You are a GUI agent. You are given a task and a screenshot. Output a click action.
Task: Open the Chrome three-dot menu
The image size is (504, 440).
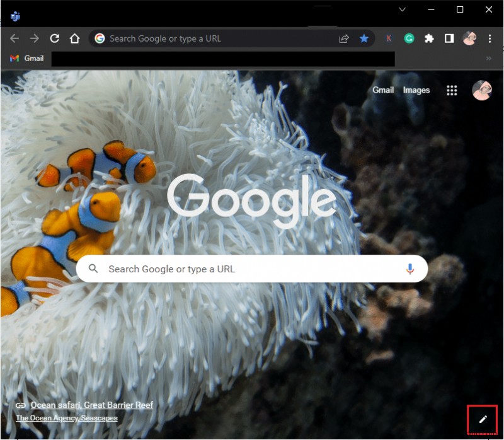click(x=490, y=38)
